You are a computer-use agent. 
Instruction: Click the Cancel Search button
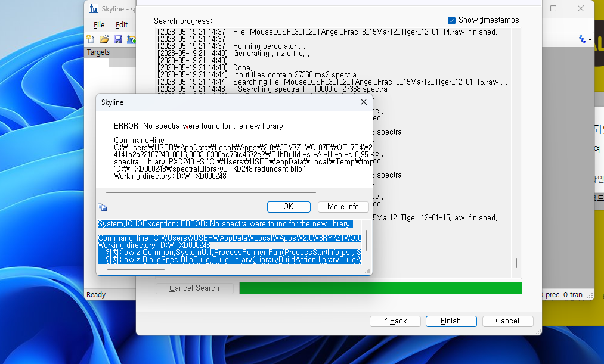click(194, 288)
